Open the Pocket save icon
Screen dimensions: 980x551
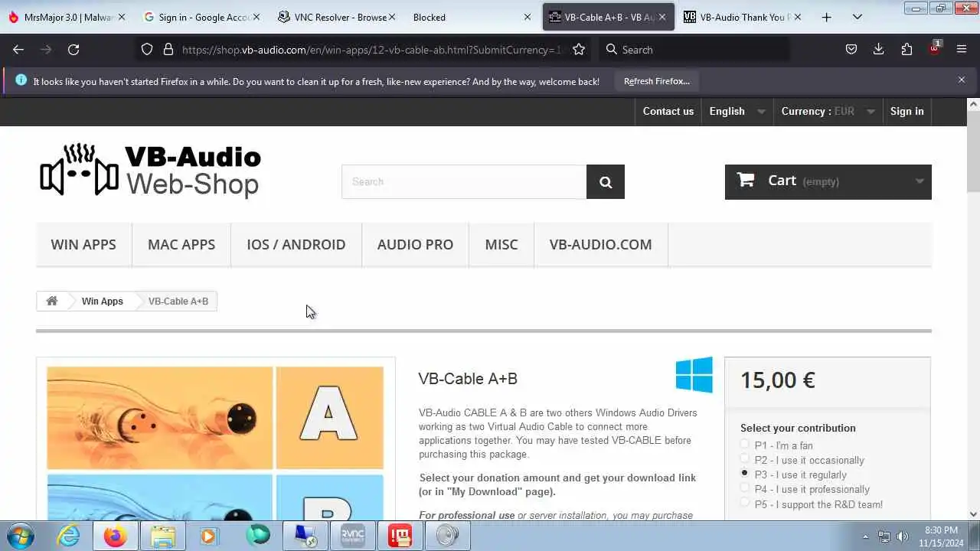851,50
